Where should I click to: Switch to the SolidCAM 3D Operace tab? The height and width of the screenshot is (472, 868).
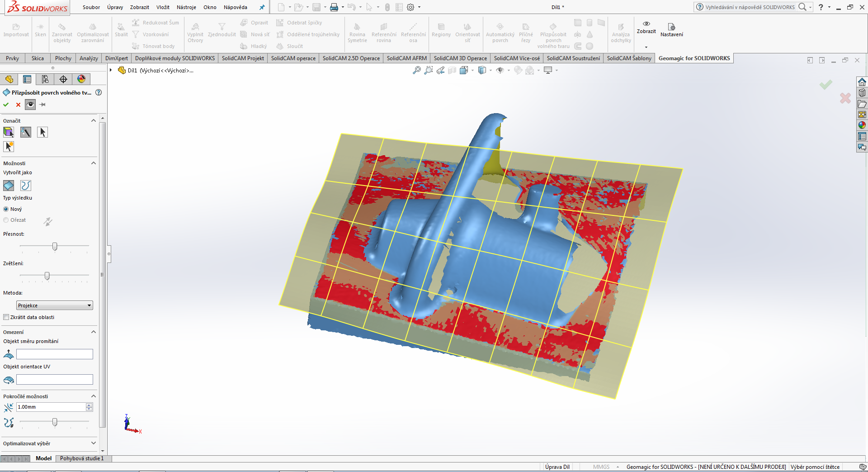pyautogui.click(x=460, y=58)
